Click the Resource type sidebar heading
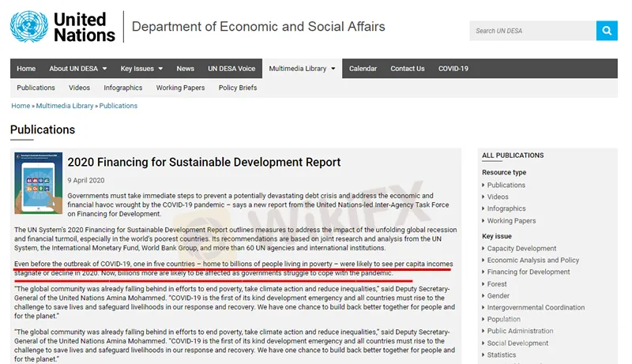The width and height of the screenshot is (632, 364). (504, 172)
